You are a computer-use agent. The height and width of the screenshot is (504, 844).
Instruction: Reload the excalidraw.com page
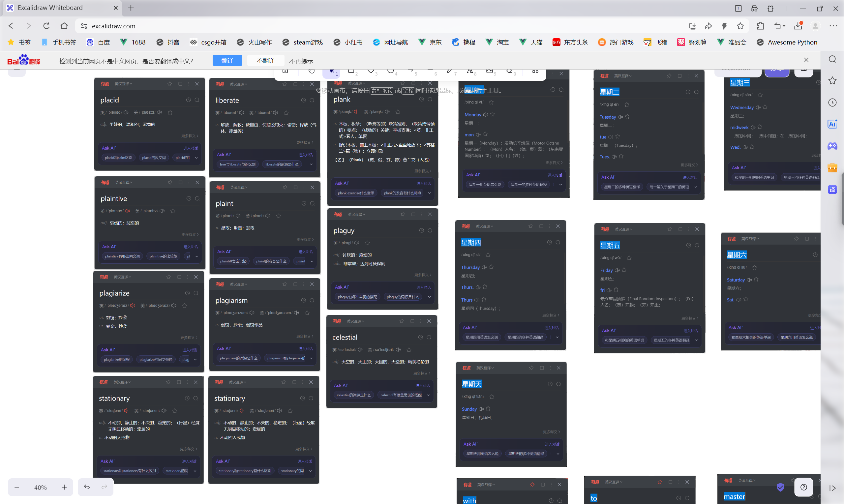(x=46, y=26)
